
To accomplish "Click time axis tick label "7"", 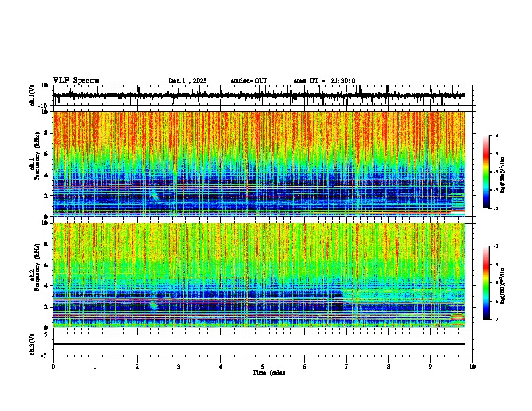I will 347,367.
